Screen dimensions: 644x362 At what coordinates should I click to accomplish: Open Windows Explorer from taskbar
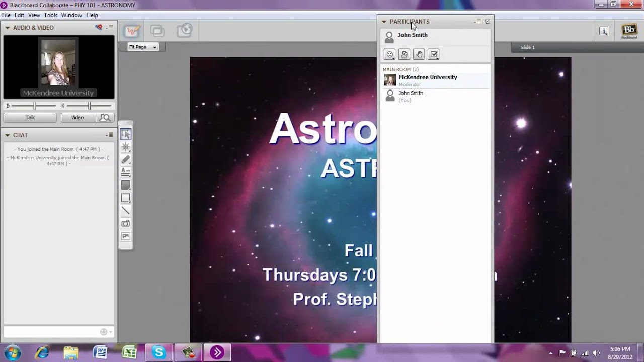click(x=71, y=353)
